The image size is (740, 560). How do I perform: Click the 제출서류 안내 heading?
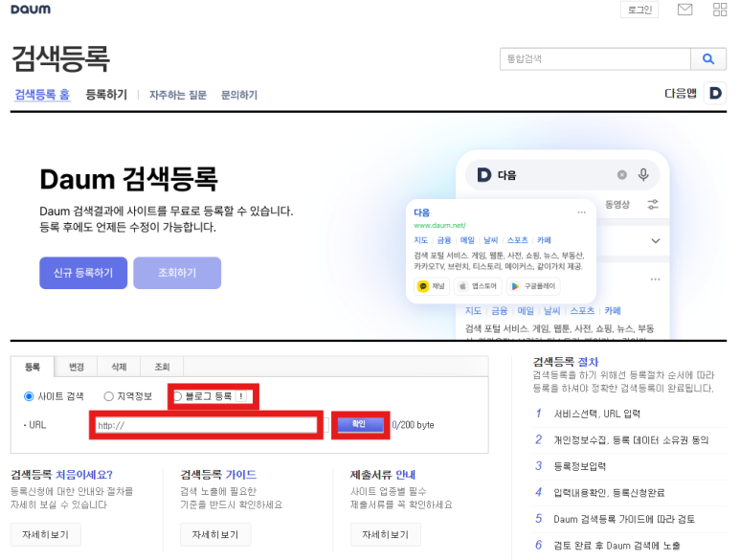[383, 475]
